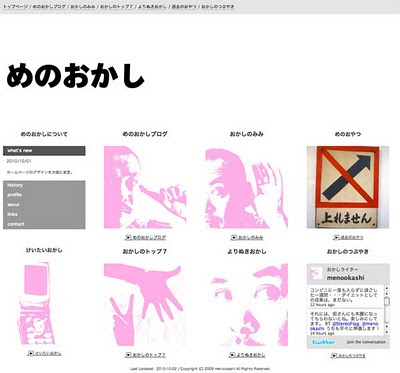Viewport: 400px width, 373px height.
Task: Click the 14 hours ago tweet timestamp
Action: point(322,333)
